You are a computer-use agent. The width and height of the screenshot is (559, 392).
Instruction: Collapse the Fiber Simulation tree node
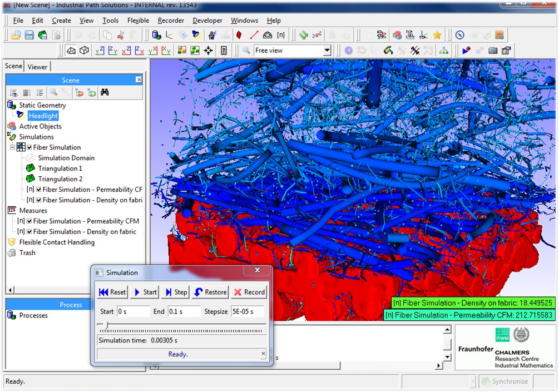(12, 147)
